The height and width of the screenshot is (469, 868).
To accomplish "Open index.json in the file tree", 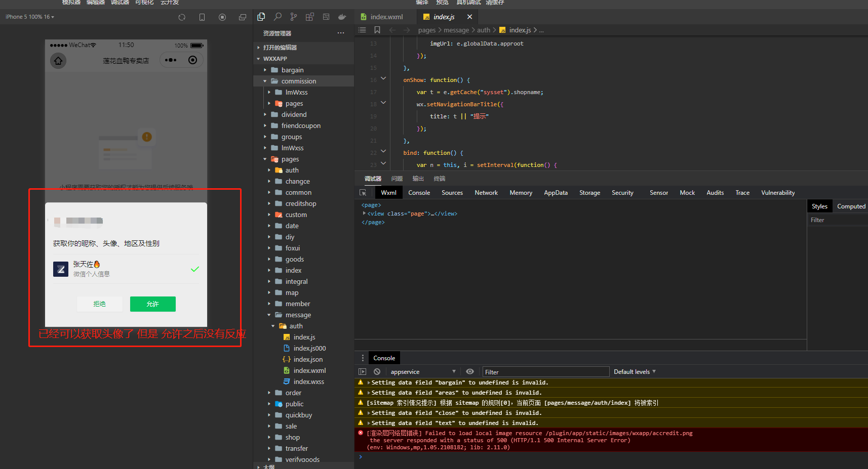I will click(308, 359).
